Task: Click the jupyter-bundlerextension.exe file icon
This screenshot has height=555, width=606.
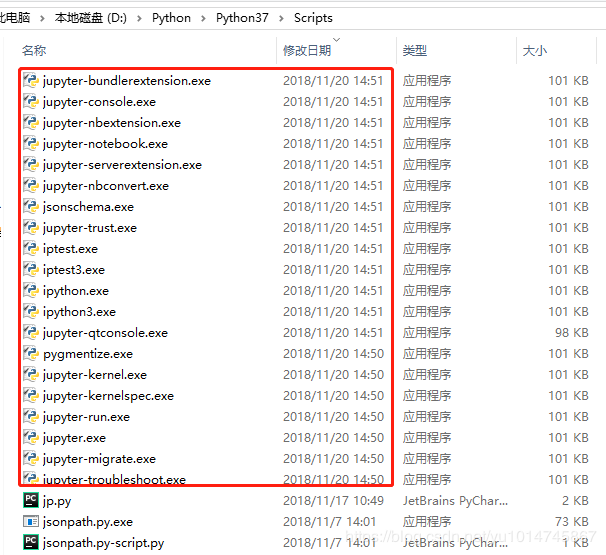Action: [x=31, y=80]
